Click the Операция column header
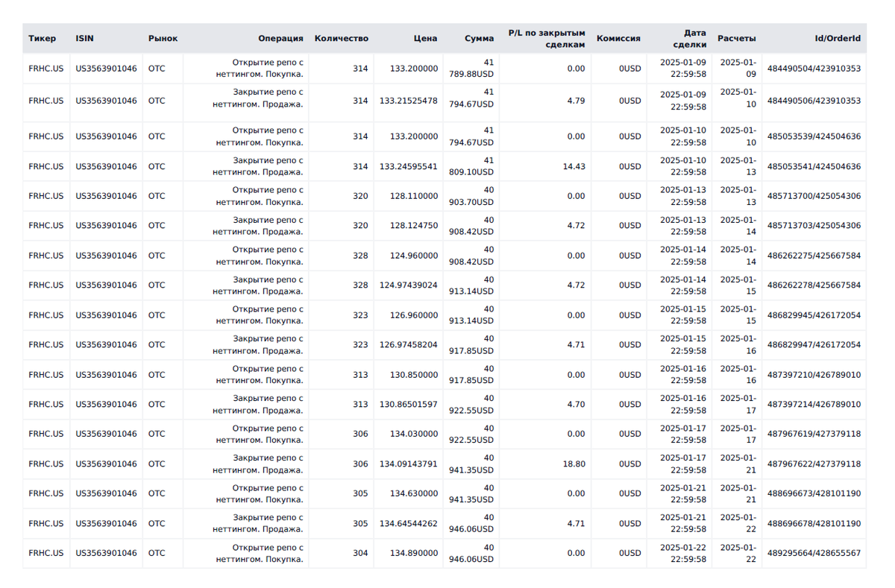Viewport: 895px width, 588px height. point(280,38)
